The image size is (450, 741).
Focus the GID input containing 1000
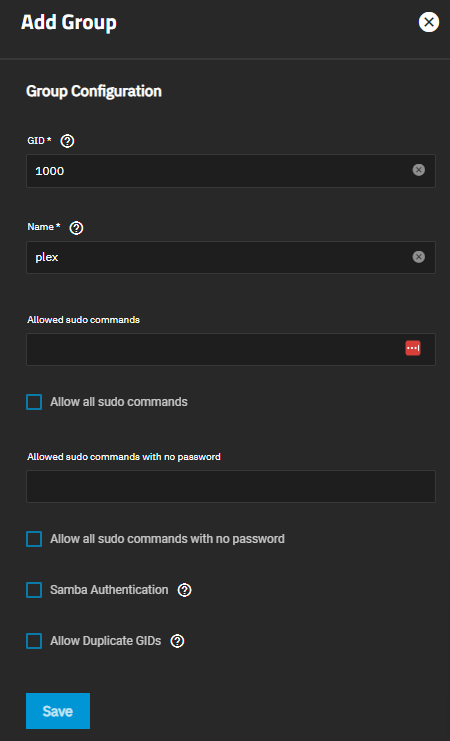pos(231,171)
